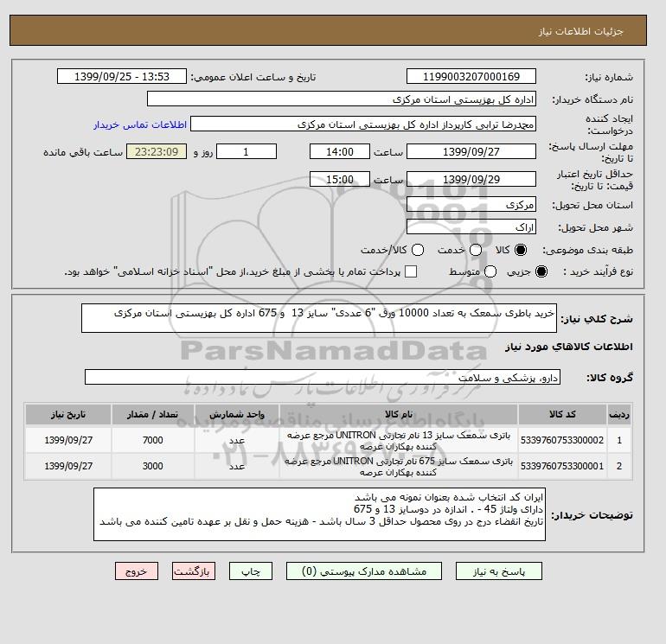Viewport: 666px width, 644px height.
Task: Click the چاپ print button
Action: 251,571
